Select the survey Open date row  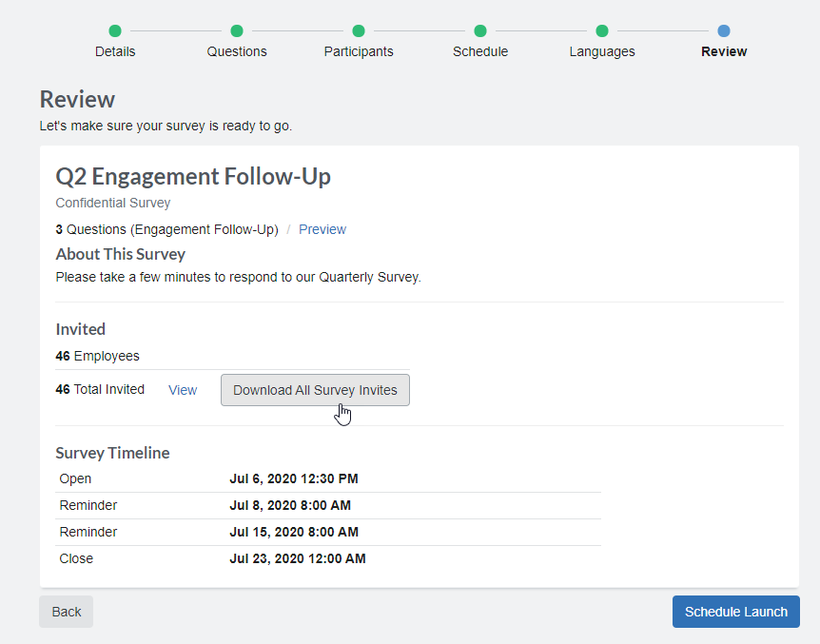point(295,478)
